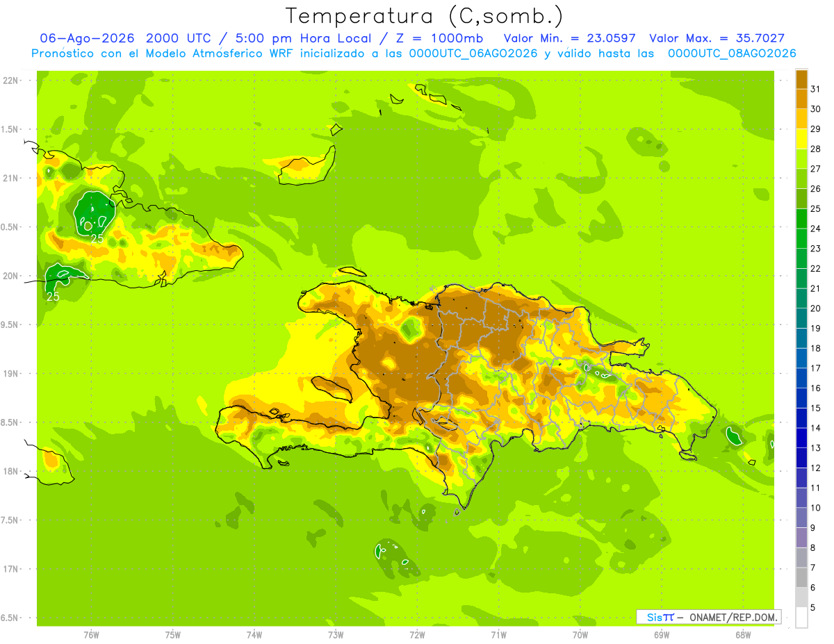
Task: Pick the teal swatch between 19 and 20
Action: 801,318
